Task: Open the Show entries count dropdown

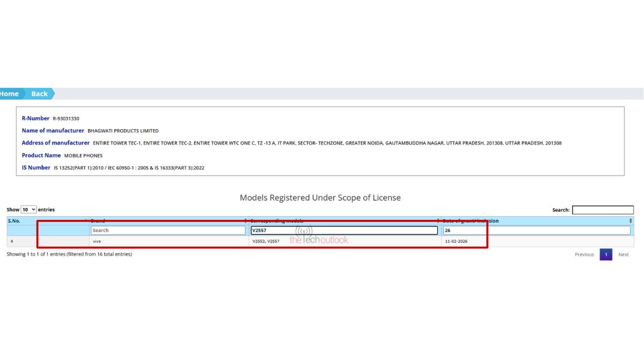Action: pos(28,210)
